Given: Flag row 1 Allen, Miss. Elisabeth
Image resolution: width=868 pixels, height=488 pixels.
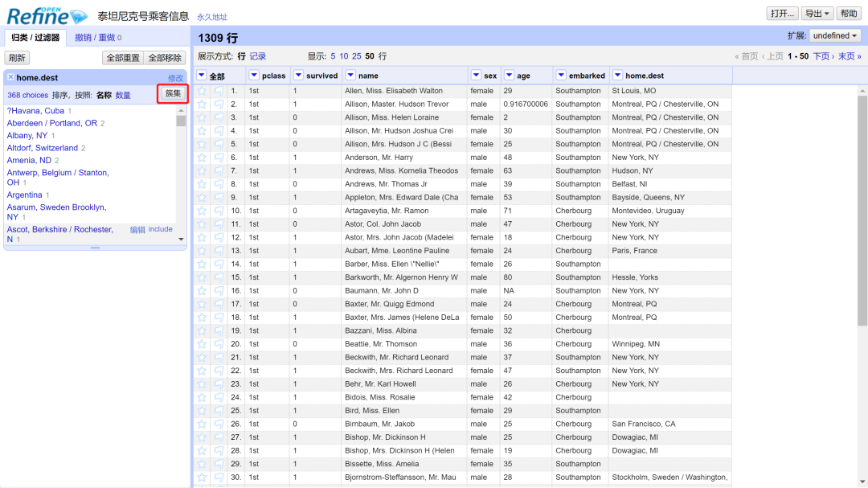Looking at the screenshot, I should point(219,91).
